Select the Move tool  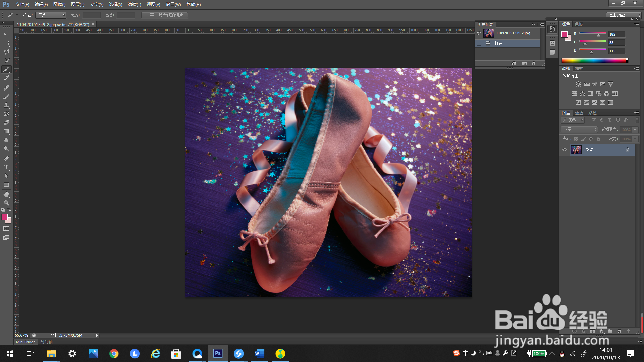tap(6, 34)
